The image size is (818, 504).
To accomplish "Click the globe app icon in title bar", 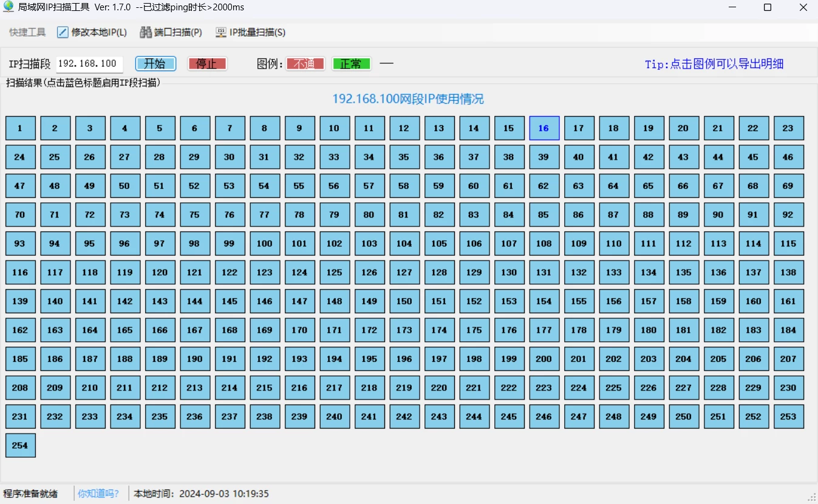I will click(x=9, y=7).
